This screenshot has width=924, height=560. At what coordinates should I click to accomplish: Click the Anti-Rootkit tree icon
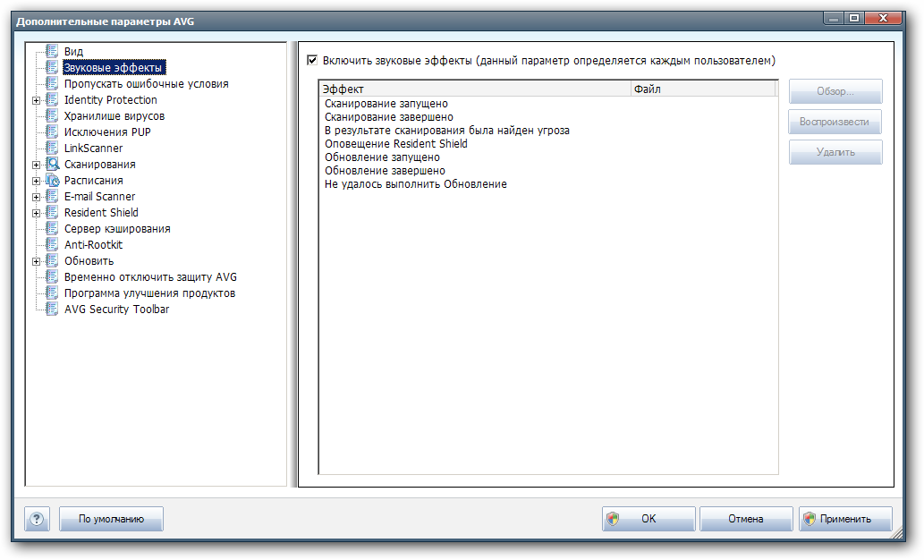pos(52,244)
